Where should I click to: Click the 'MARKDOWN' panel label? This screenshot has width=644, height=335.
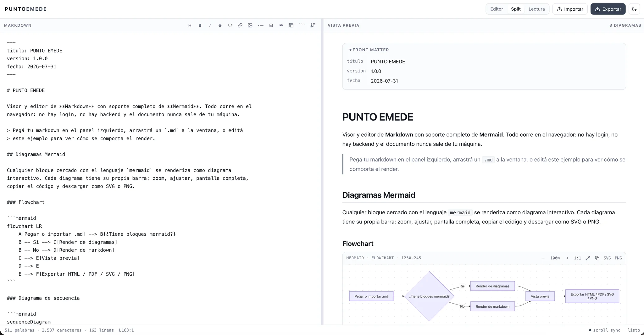pos(18,25)
